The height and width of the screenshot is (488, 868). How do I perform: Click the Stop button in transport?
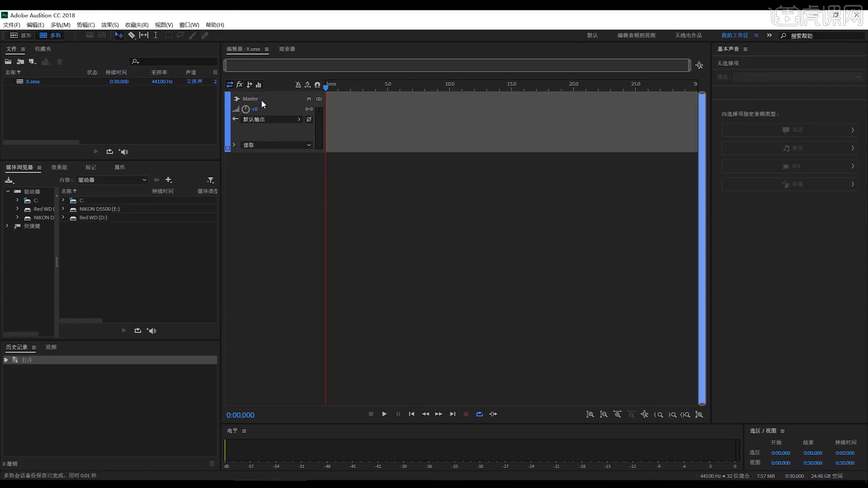(x=371, y=414)
